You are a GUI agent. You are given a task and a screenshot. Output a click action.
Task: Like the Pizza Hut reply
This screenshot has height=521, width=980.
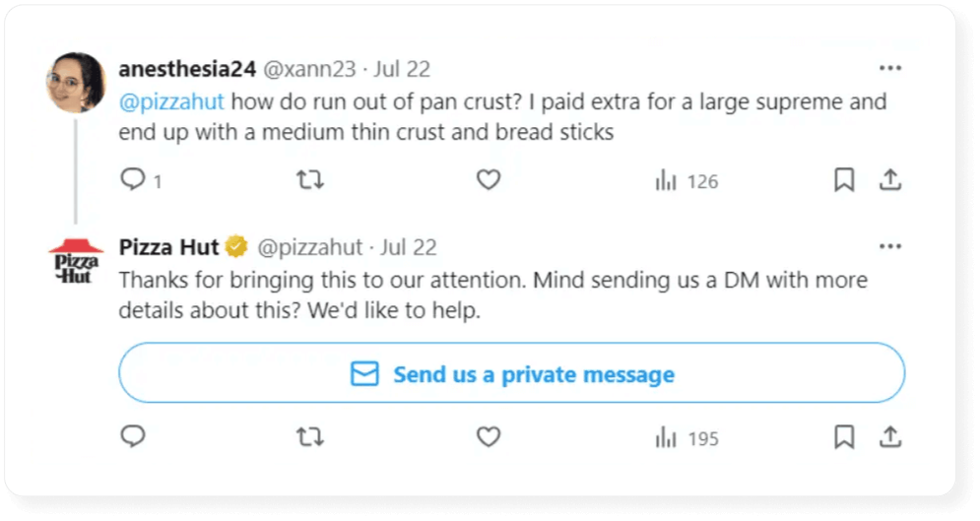tap(489, 437)
